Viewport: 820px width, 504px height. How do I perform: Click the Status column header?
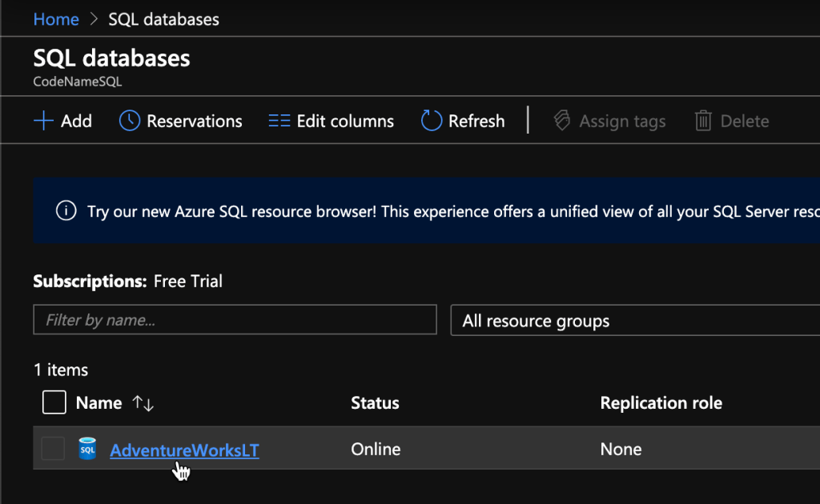[375, 403]
